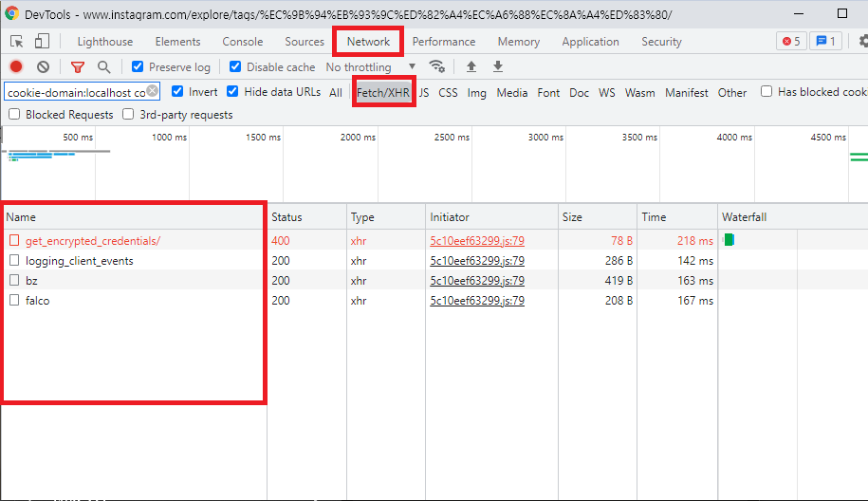
Task: Open the Application tab
Action: [x=590, y=42]
